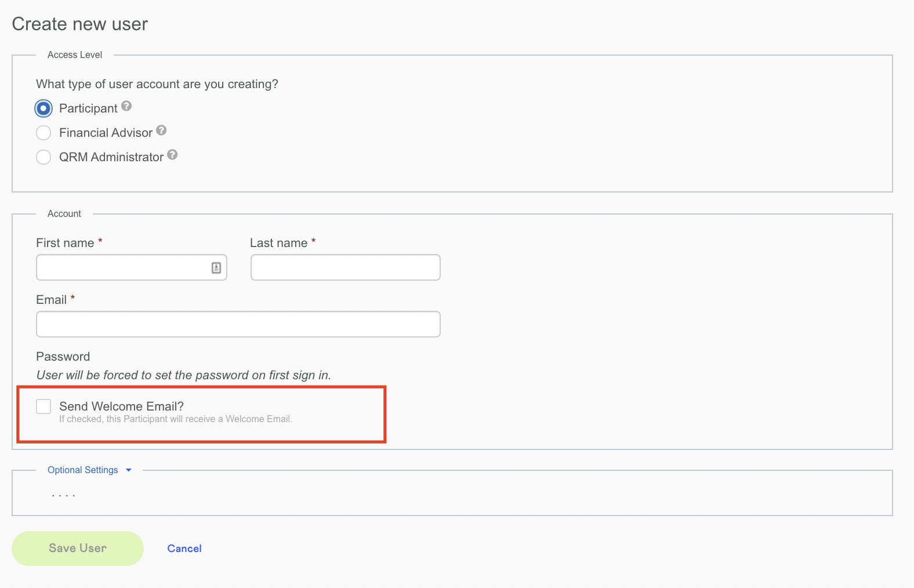Choose the Financial Advisor radio button

tap(43, 133)
